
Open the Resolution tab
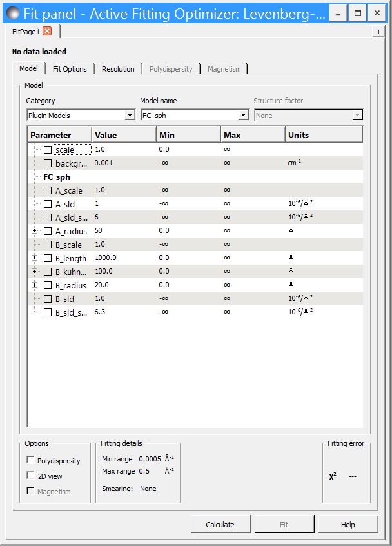click(x=118, y=69)
